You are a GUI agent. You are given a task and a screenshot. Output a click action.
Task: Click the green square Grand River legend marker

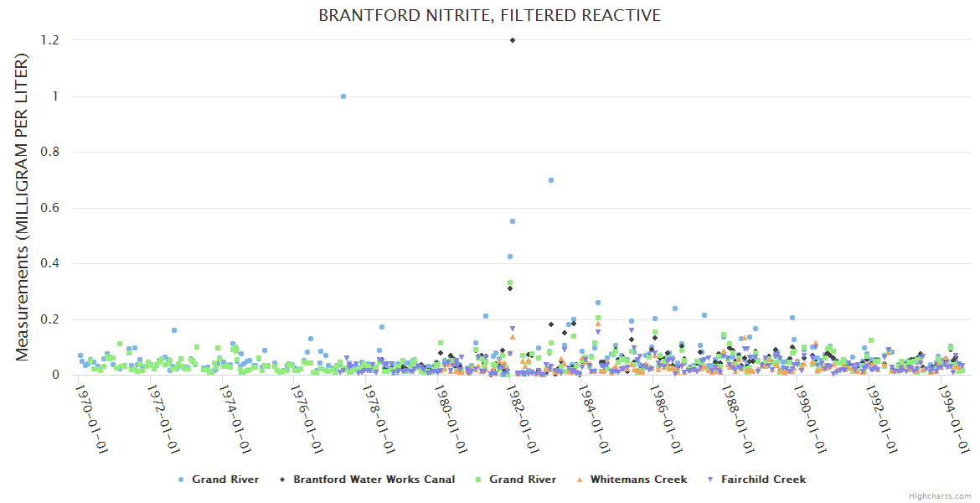point(478,480)
